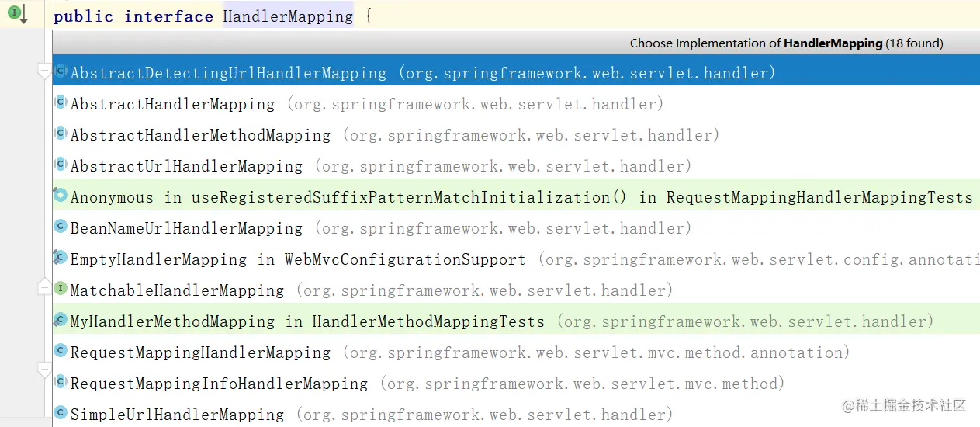Choose EmptyHandlerMapping in WebMvcConfigurationSupport

click(x=516, y=259)
